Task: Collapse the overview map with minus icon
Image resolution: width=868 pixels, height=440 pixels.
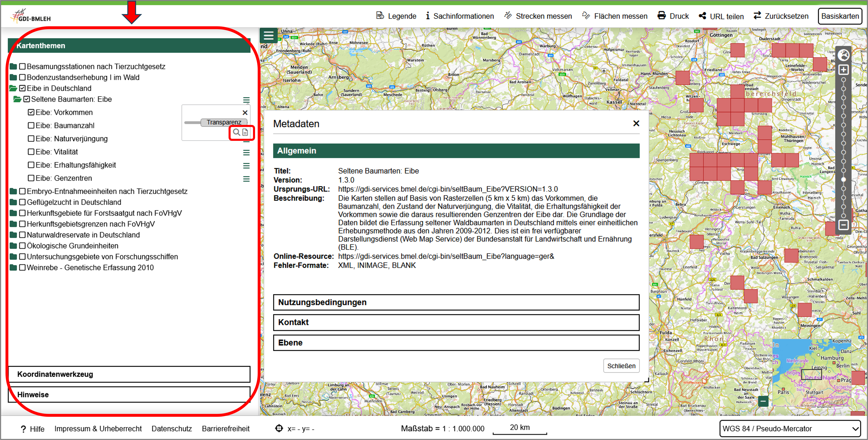Action: coord(763,401)
